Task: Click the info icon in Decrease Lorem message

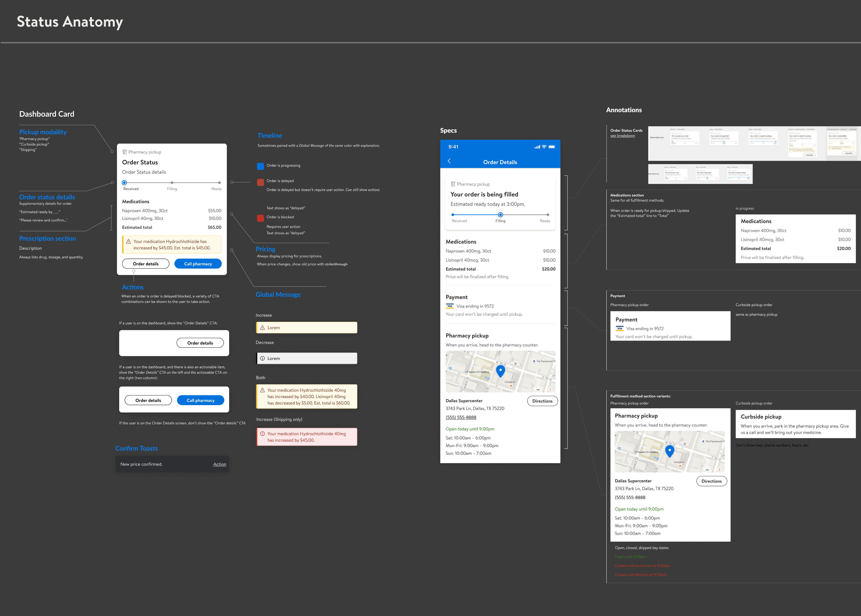Action: 262,358
